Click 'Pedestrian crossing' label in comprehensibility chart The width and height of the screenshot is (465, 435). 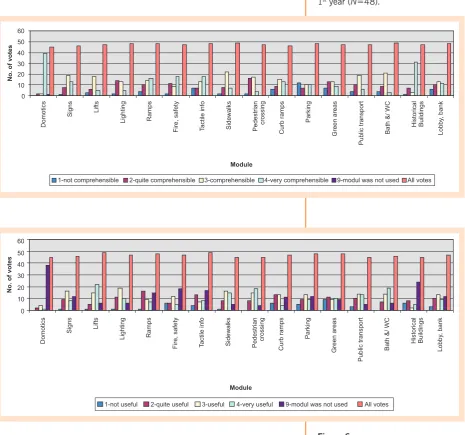(258, 116)
